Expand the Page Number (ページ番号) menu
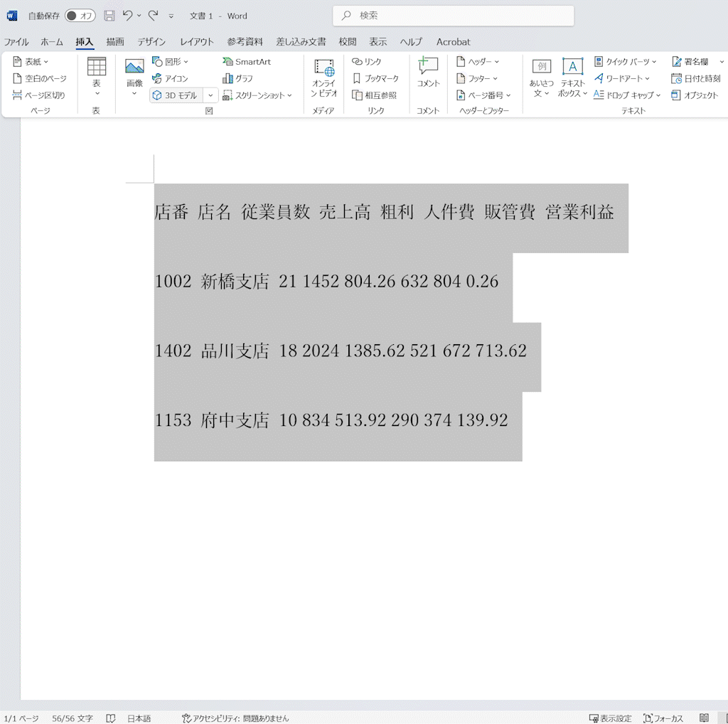 [484, 95]
